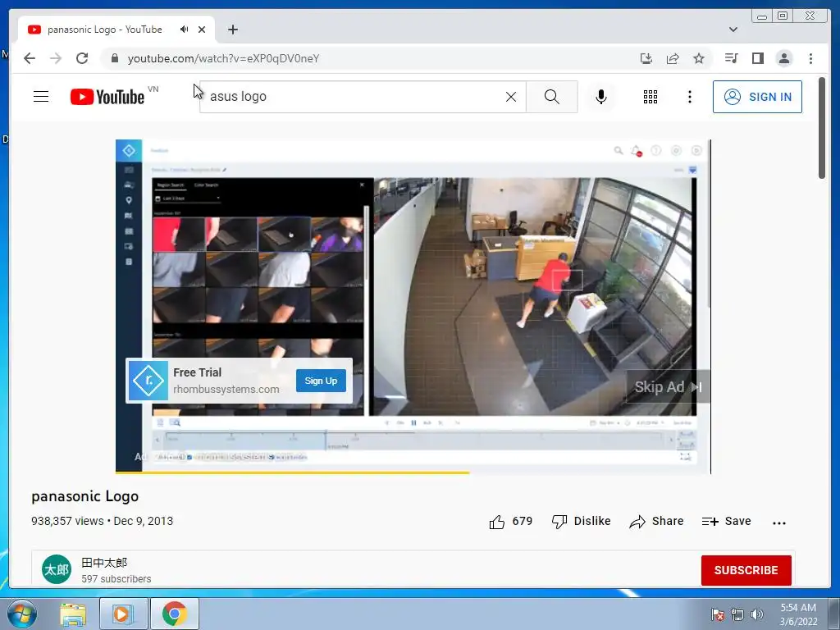Click the Rhombus ad logo thumbnail
Image resolution: width=840 pixels, height=630 pixels.
pyautogui.click(x=148, y=381)
